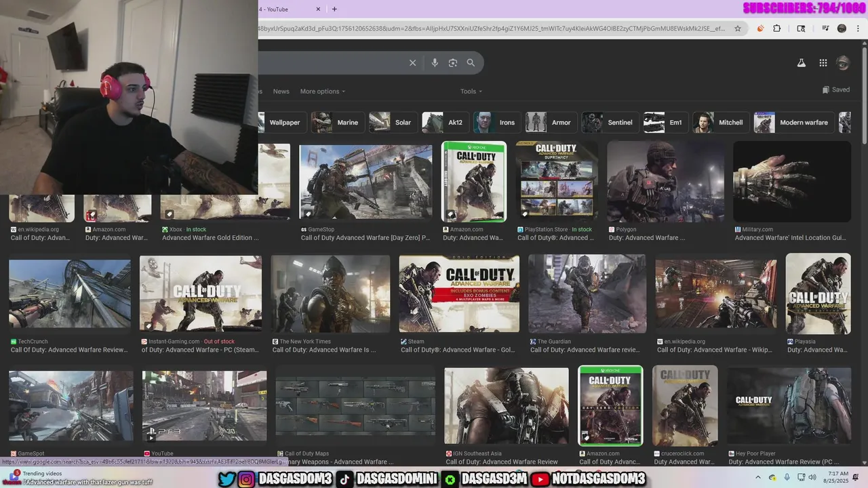Open the taskbar clock and date
The height and width of the screenshot is (488, 868).
(835, 478)
